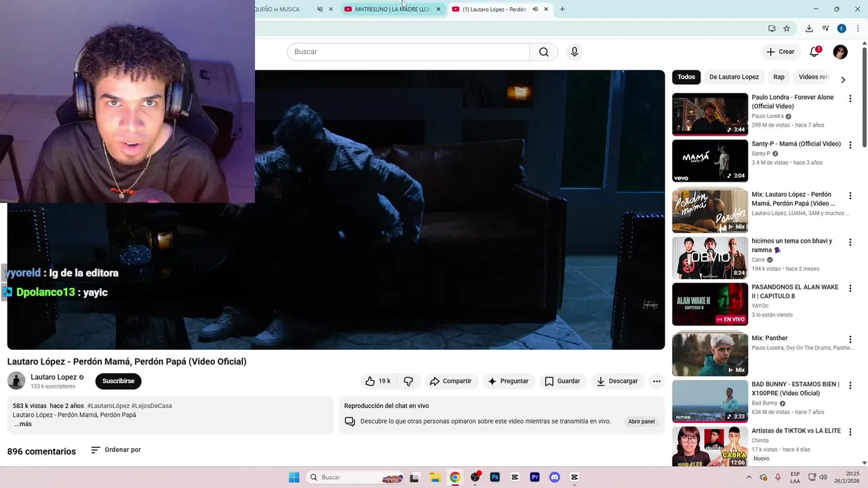Click Abrir panel for chat replay
Screen dimensions: 868x488
click(x=642, y=422)
